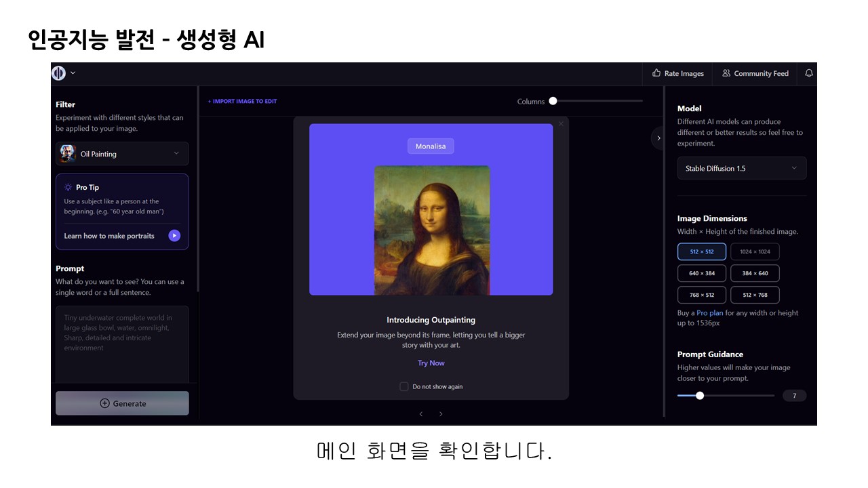The height and width of the screenshot is (488, 868).
Task: Click the Rate Images thumbs-up icon
Action: pos(656,73)
